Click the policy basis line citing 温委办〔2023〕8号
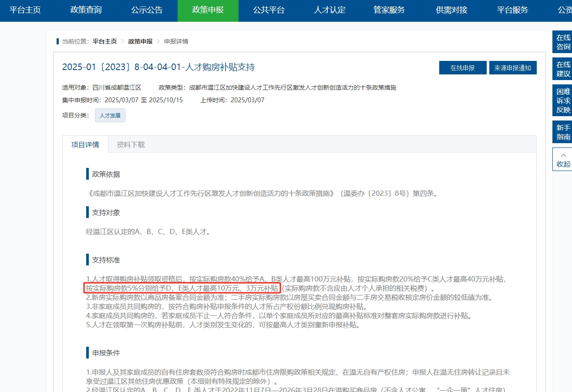This screenshot has height=392, width=572. (x=262, y=193)
